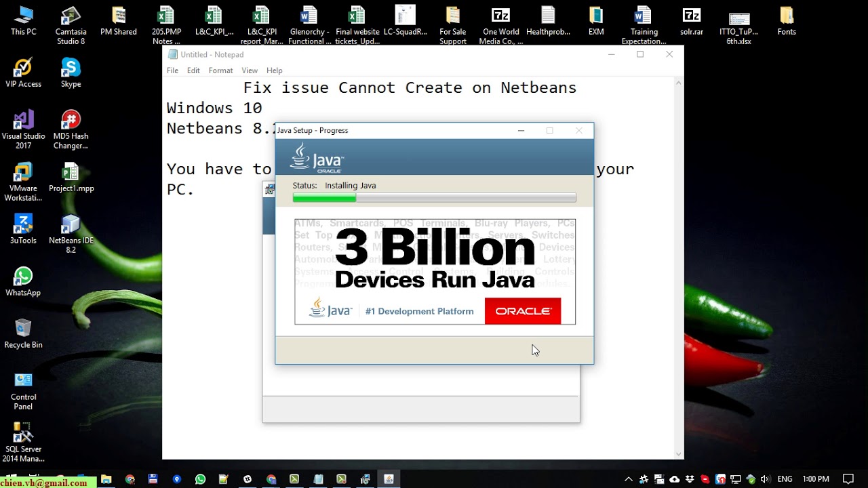
Task: Open For Sale Support folder
Action: [x=452, y=26]
